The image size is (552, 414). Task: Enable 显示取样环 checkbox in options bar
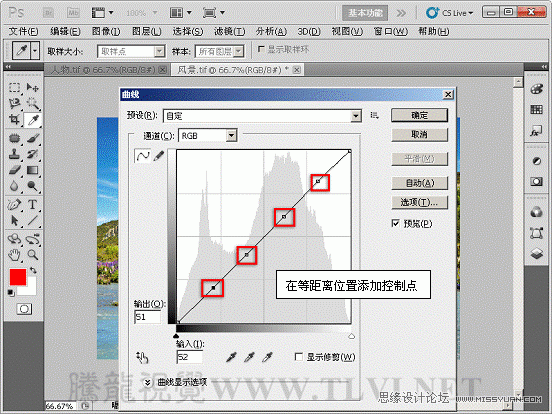[x=261, y=49]
